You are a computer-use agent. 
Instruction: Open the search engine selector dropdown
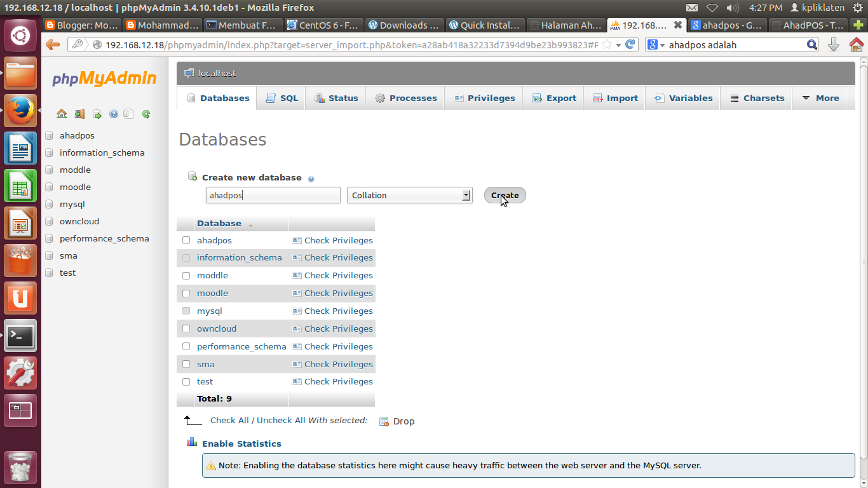657,45
